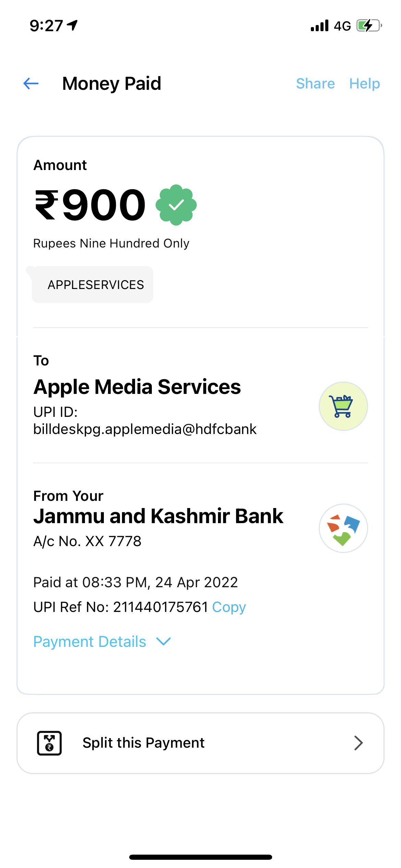Open Split this Payment
The image size is (401, 868).
200,743
